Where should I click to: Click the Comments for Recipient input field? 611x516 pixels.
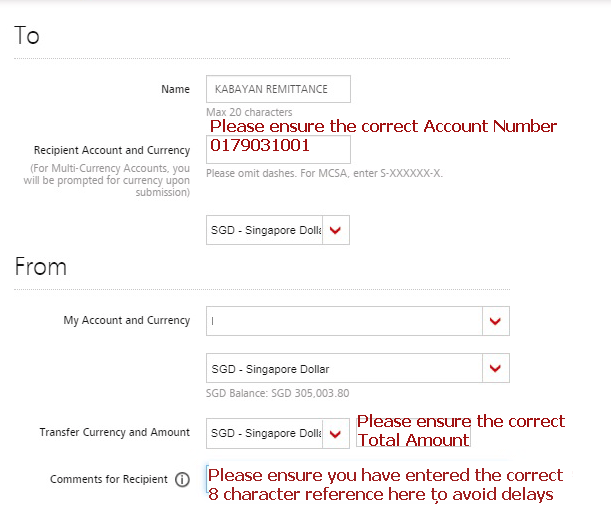click(x=358, y=479)
